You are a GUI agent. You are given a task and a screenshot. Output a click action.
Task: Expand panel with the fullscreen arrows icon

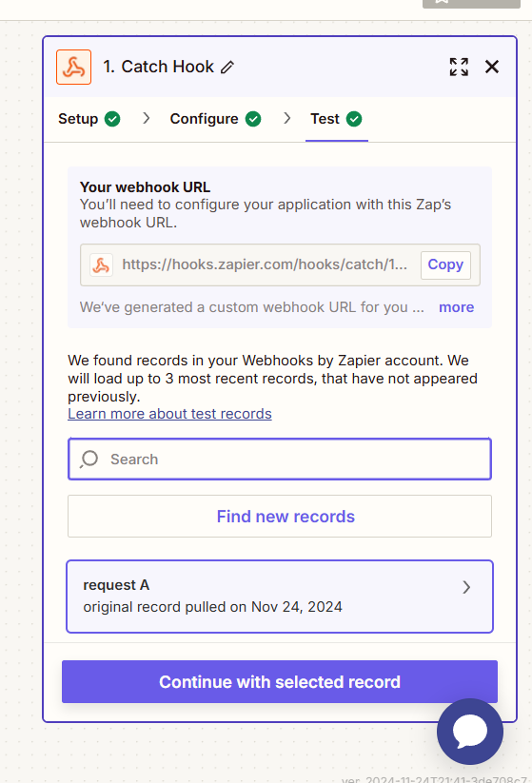tap(459, 67)
